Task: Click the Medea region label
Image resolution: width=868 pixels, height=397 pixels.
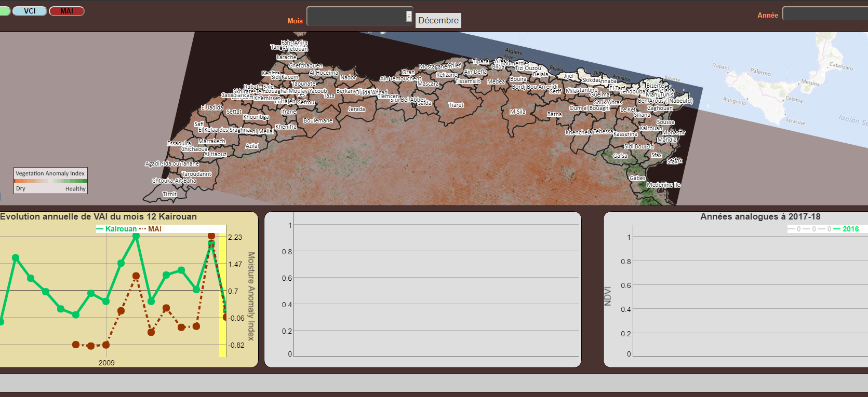Action: pos(496,81)
